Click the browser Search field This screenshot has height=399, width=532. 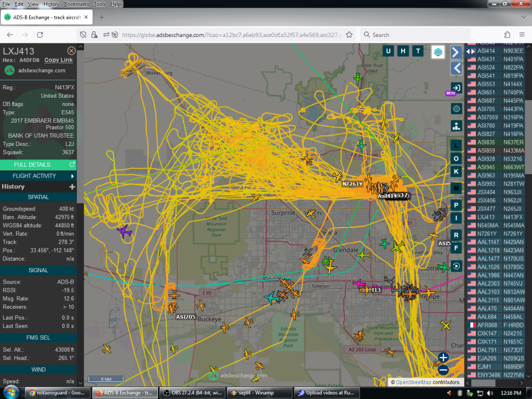click(415, 35)
